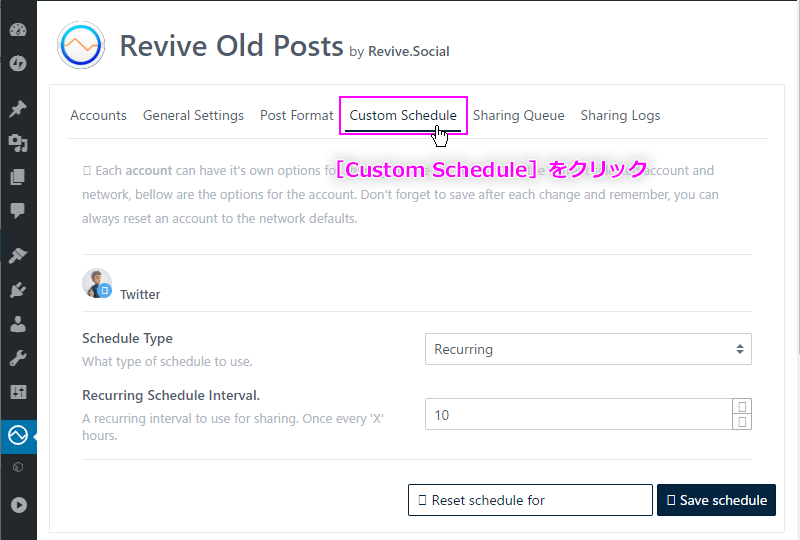Open the Schedule Type Recurring dropdown
Viewport: 800px width, 540px height.
588,349
